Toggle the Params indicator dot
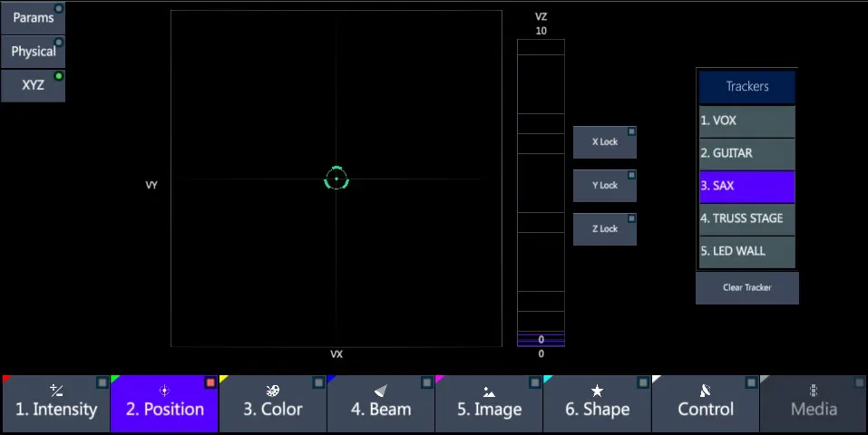 [59, 9]
